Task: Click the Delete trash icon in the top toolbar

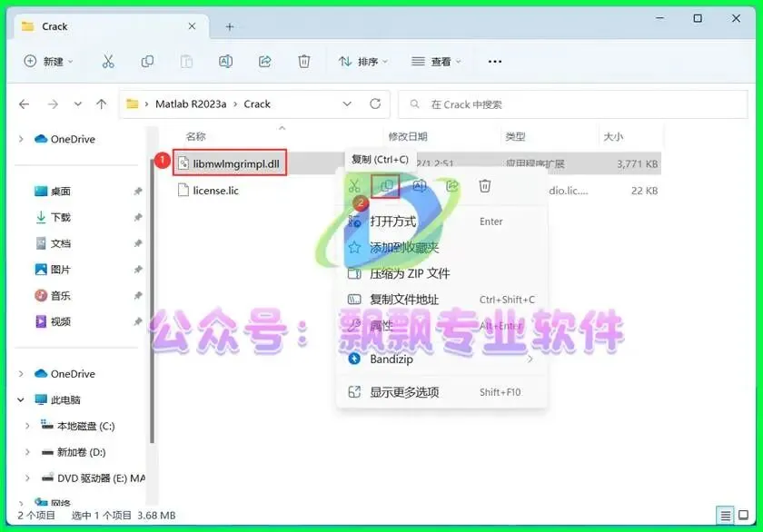Action: tap(304, 61)
